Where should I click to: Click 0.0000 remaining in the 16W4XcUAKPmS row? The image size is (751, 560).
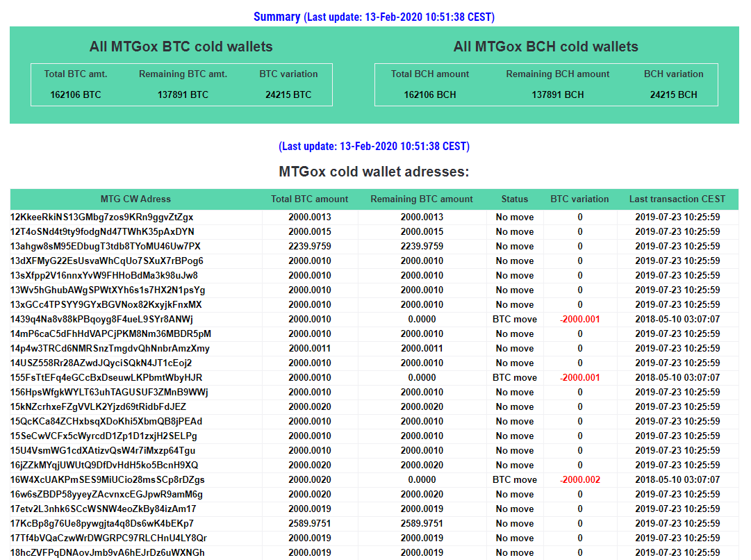click(422, 479)
